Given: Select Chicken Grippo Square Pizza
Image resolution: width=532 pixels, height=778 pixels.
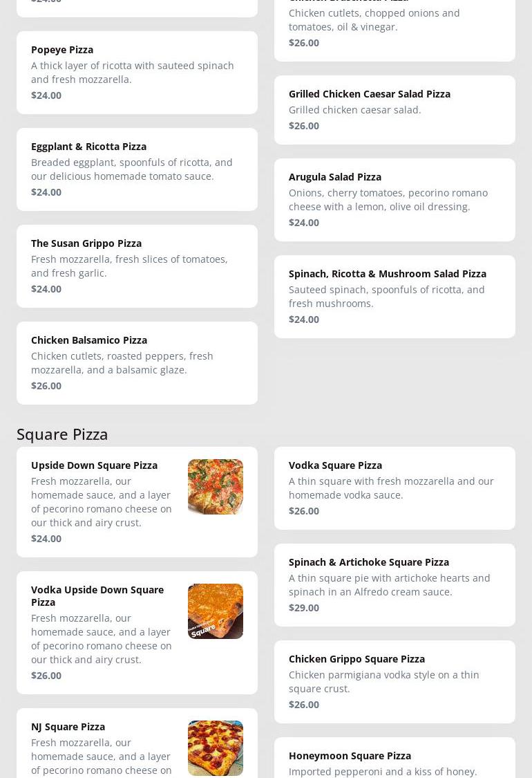Looking at the screenshot, I should point(395,682).
